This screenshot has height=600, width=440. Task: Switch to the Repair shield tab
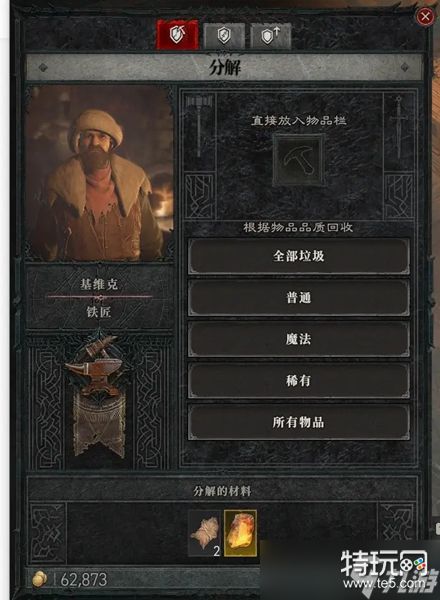tap(224, 36)
